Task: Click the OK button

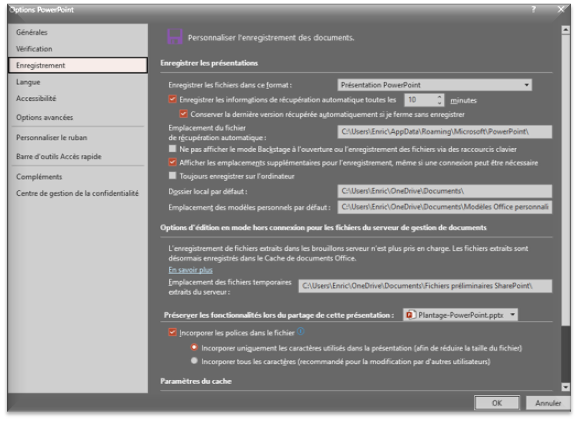Action: click(x=497, y=403)
